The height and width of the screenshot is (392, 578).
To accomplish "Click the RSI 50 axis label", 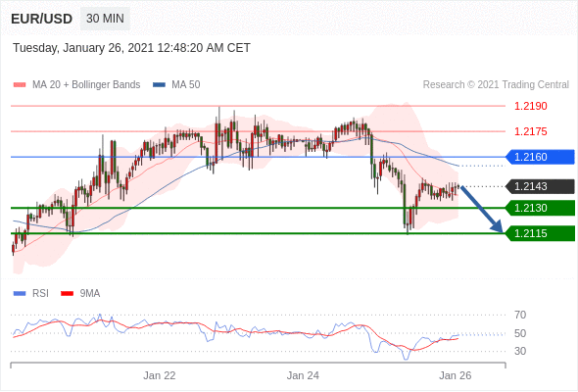I will [520, 333].
